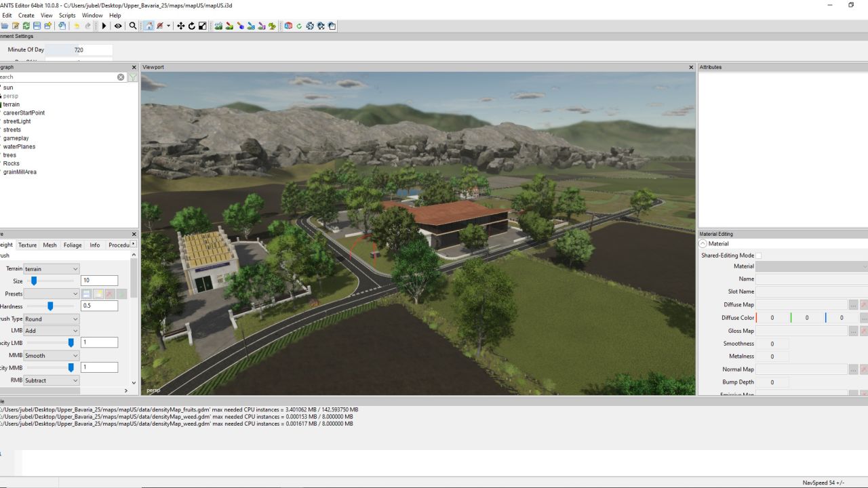Click the Diffuse Map browse button
The height and width of the screenshot is (488, 868).
coord(853,305)
